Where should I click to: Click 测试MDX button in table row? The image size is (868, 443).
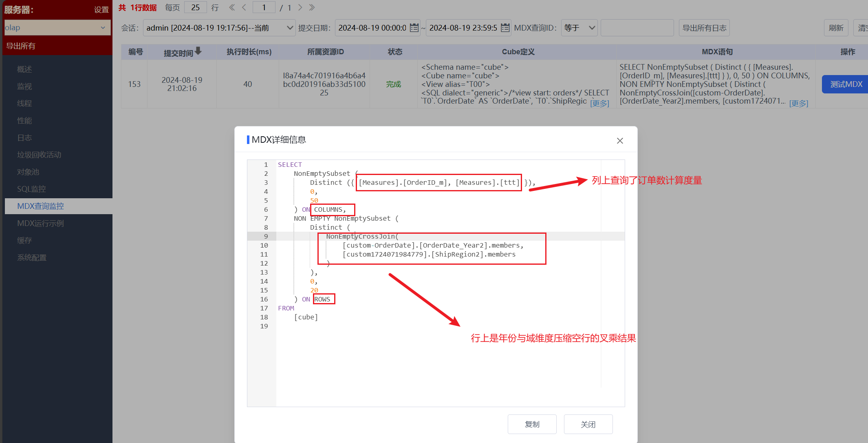[x=846, y=84]
